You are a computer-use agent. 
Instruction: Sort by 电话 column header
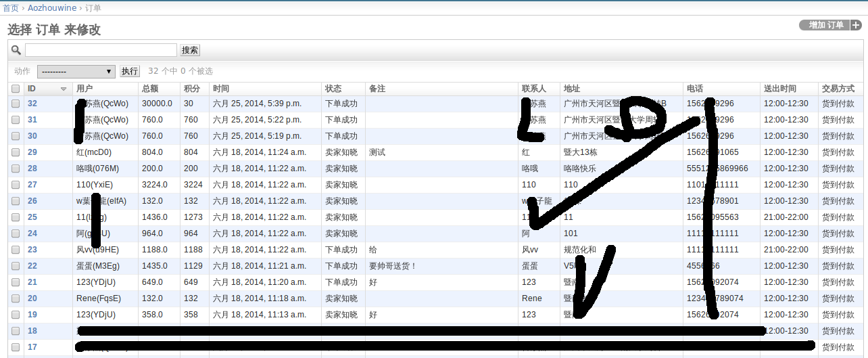[695, 89]
